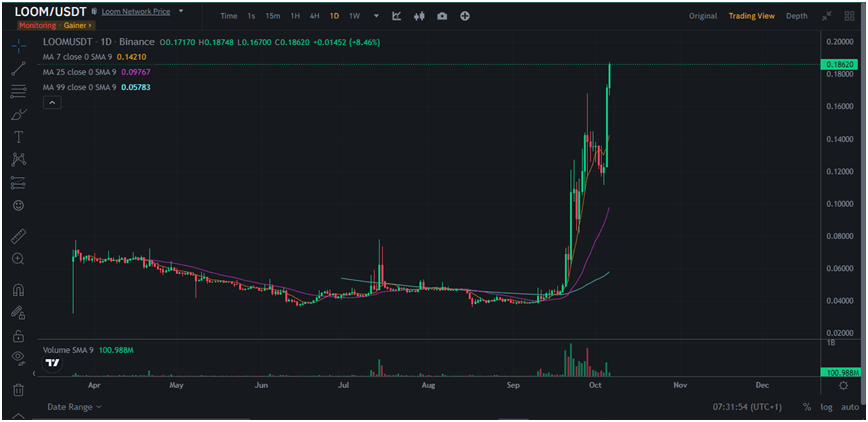
Task: Select the ruler measure tool
Action: click(18, 236)
